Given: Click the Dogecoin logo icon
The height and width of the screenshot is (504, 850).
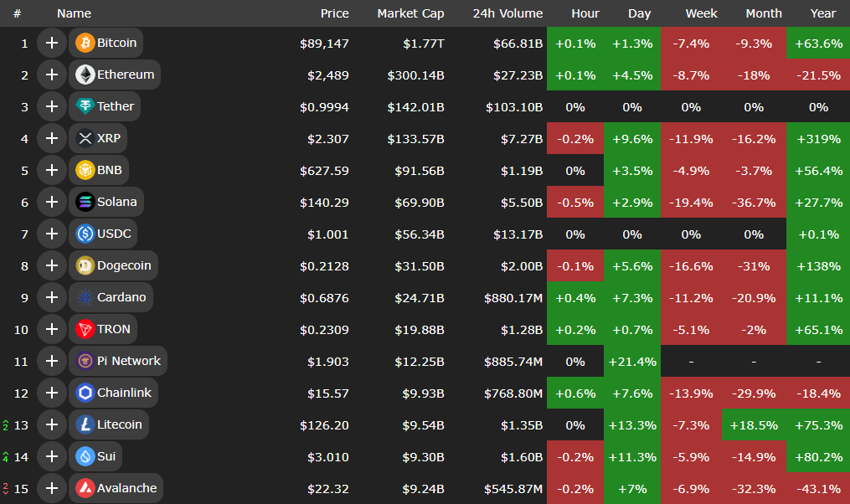Looking at the screenshot, I should [85, 265].
